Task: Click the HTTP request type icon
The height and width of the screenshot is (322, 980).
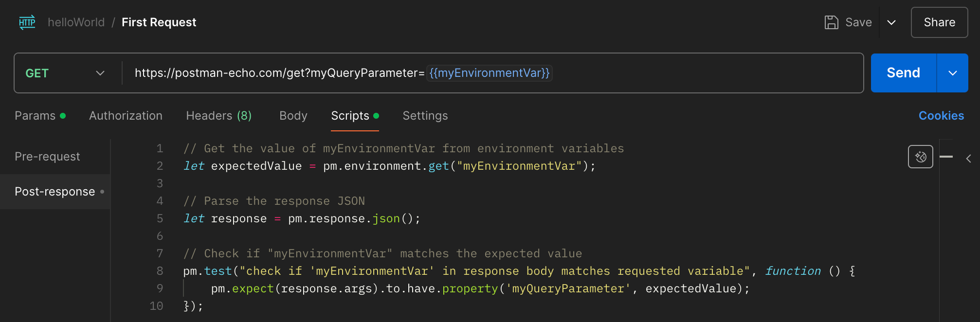Action: [27, 22]
